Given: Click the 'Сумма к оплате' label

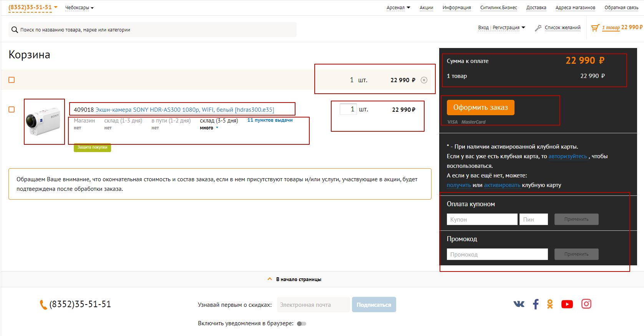Looking at the screenshot, I should click(468, 61).
